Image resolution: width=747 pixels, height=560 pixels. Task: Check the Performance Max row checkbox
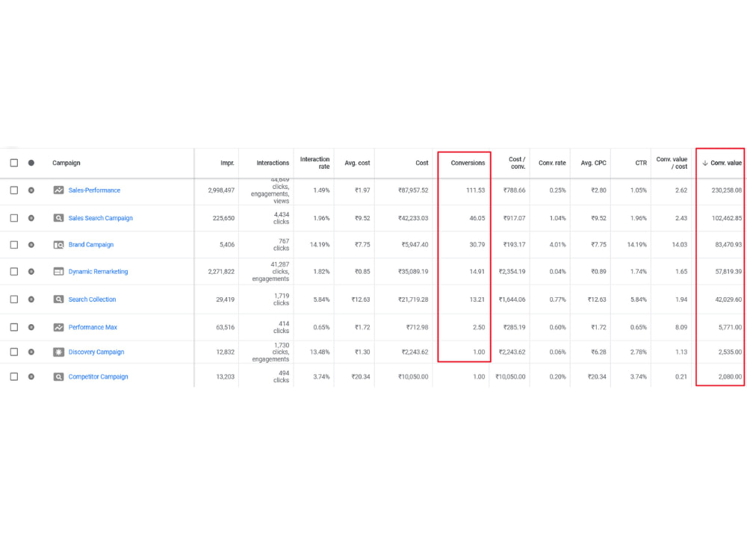tap(14, 327)
